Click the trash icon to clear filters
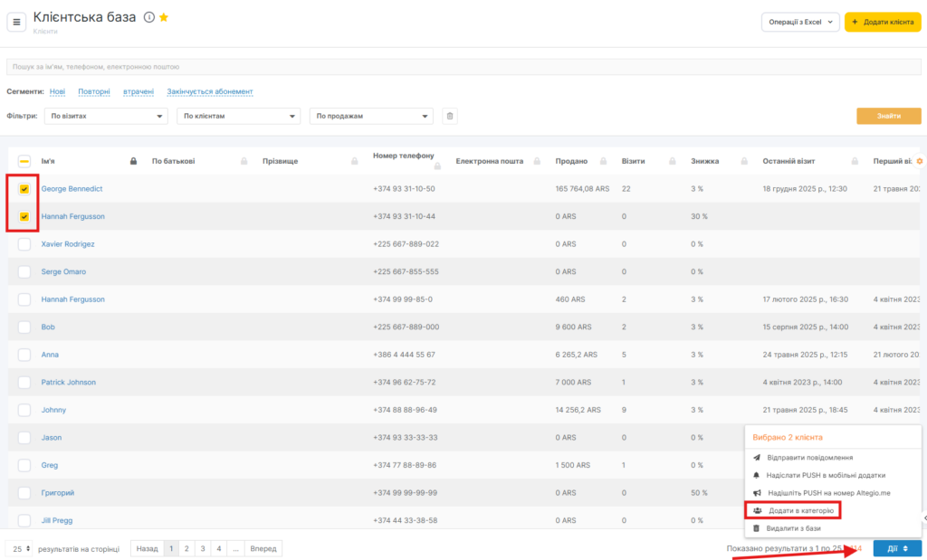The width and height of the screenshot is (927, 560). (x=450, y=116)
